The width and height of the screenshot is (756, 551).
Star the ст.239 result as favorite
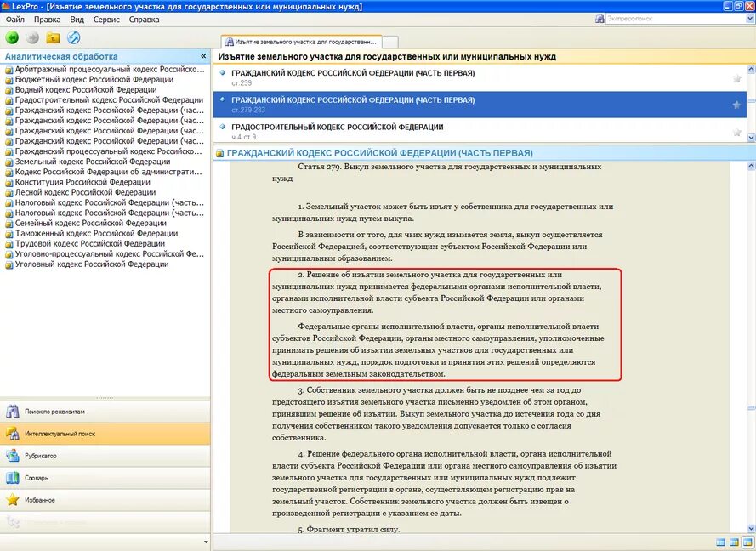point(736,78)
